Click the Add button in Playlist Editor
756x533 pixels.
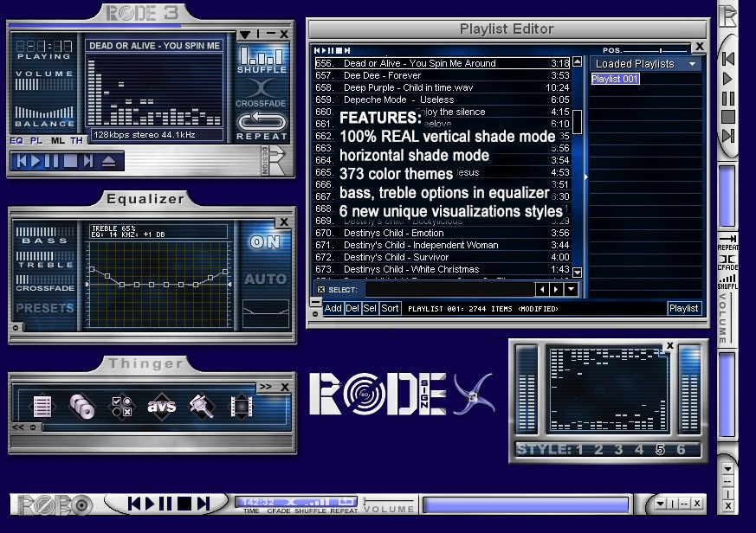[333, 308]
